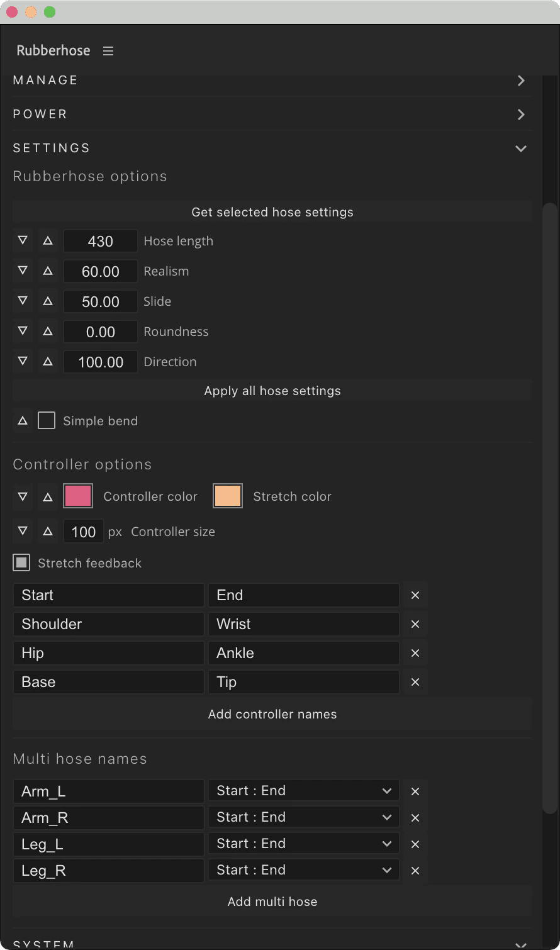
Task: Click the down triangle for Direction
Action: (x=23, y=362)
